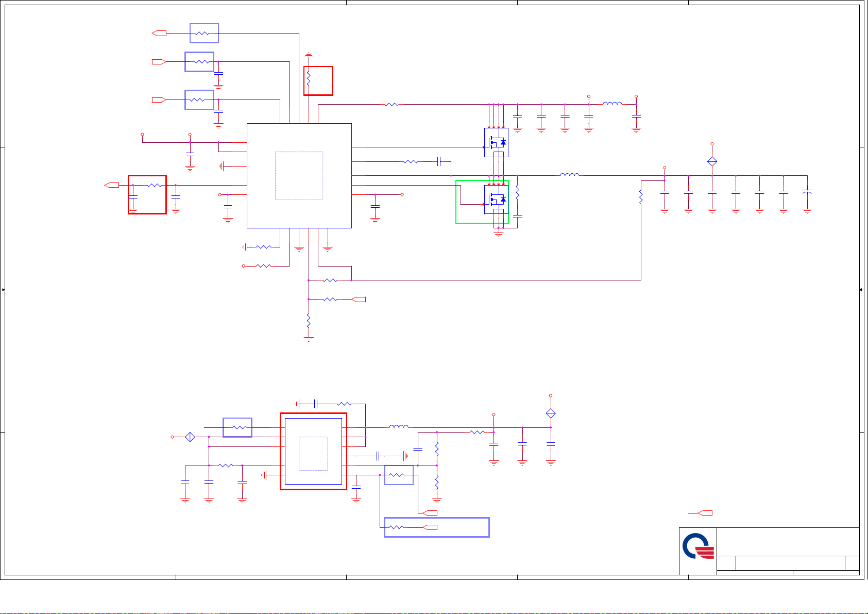The image size is (868, 614).
Task: Click the large square controller IC block
Action: click(299, 176)
